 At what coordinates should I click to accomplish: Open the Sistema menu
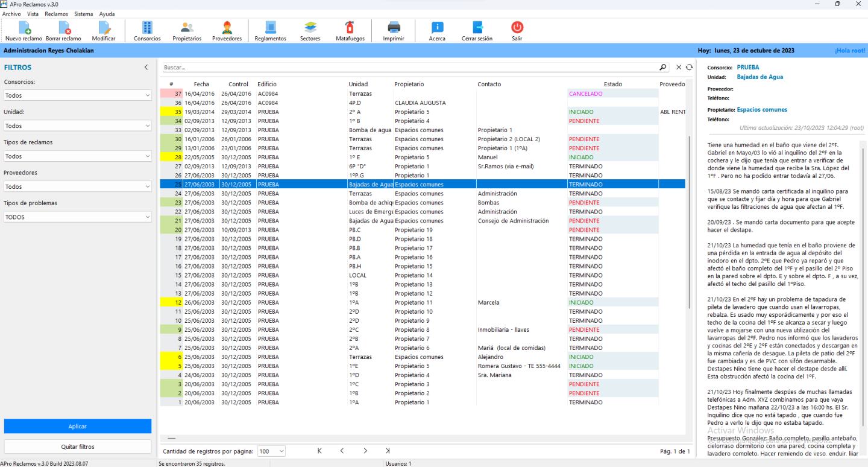tap(84, 14)
